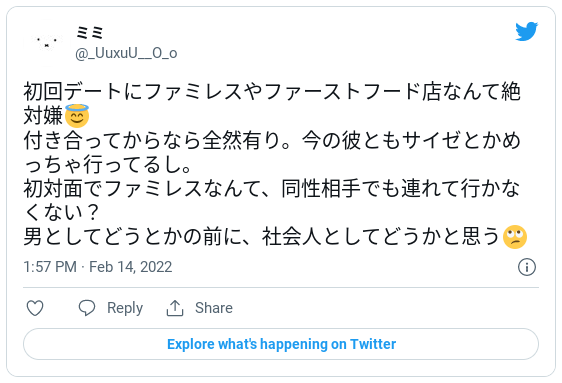Click the eye-rolling face emoji

point(515,237)
